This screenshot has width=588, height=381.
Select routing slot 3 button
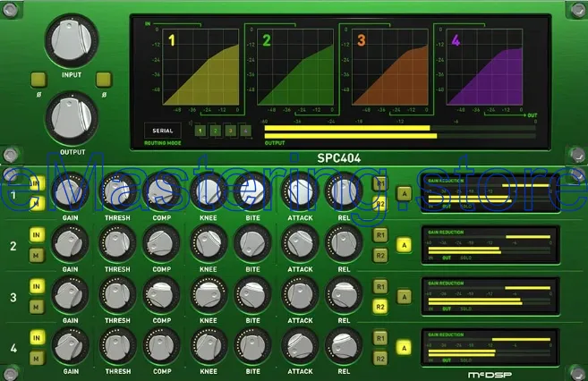(230, 131)
